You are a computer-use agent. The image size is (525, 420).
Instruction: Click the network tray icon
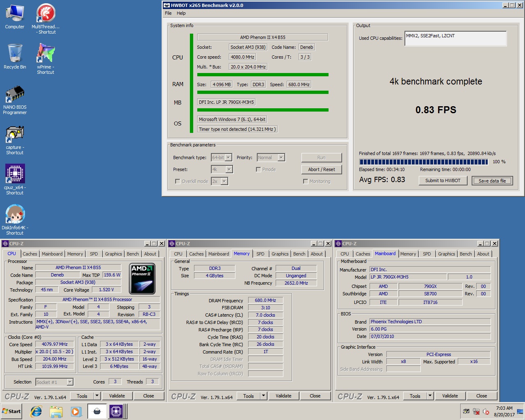[x=476, y=411]
